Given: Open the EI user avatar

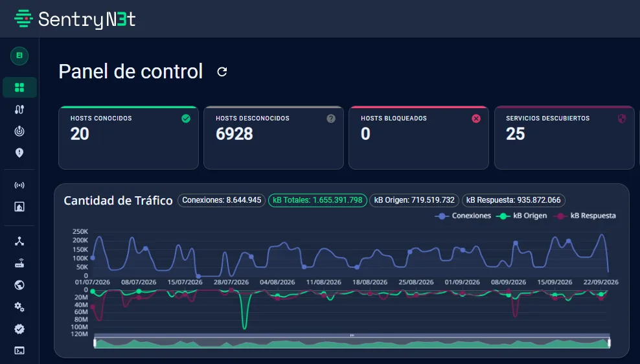Looking at the screenshot, I should 19,56.
